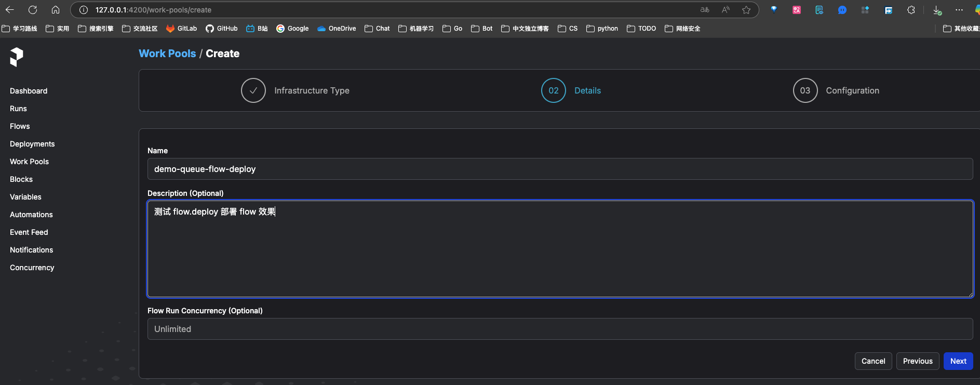Image resolution: width=980 pixels, height=385 pixels.
Task: Open Variables in the sidebar
Action: coord(25,197)
